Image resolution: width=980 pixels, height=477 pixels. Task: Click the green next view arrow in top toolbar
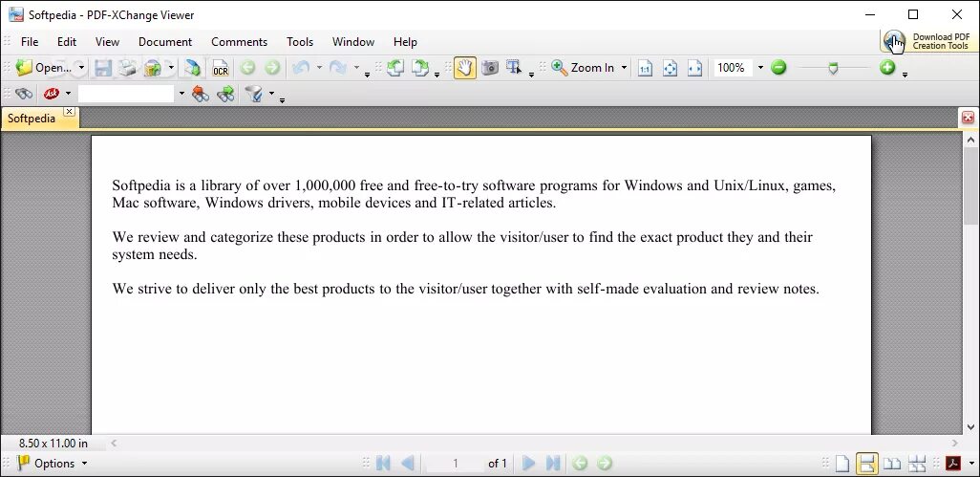tap(272, 68)
